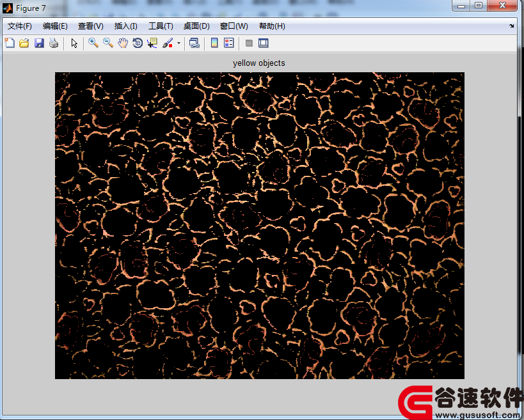Select the Brush data tool

[x=168, y=43]
